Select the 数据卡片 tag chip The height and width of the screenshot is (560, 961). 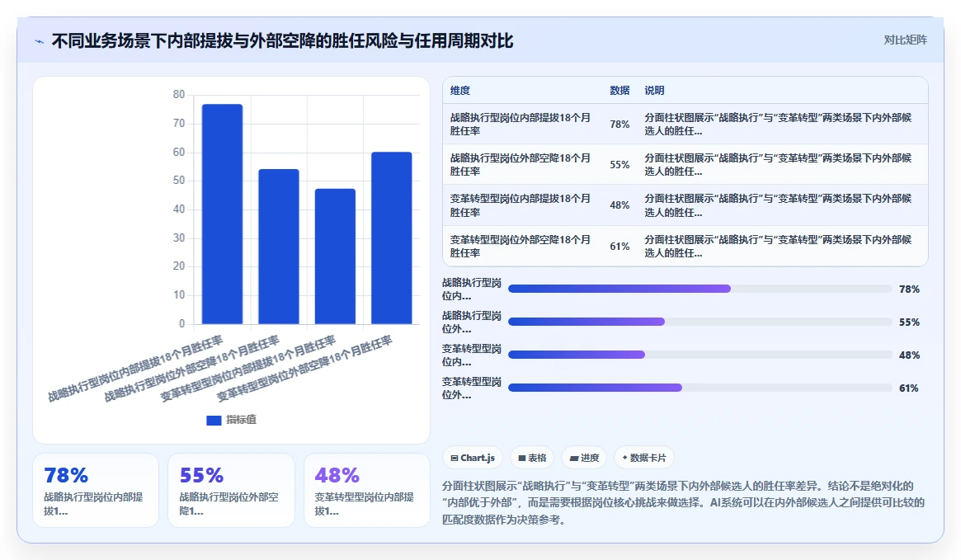click(x=644, y=458)
